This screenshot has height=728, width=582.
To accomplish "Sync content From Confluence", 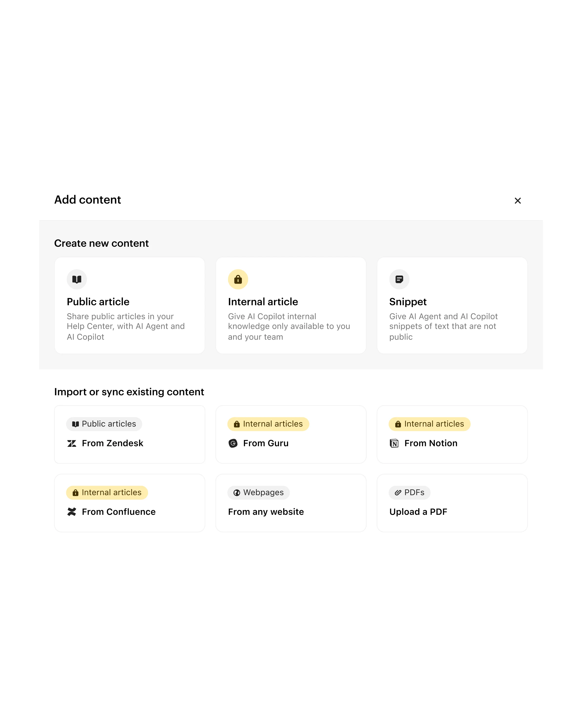I will 130,503.
